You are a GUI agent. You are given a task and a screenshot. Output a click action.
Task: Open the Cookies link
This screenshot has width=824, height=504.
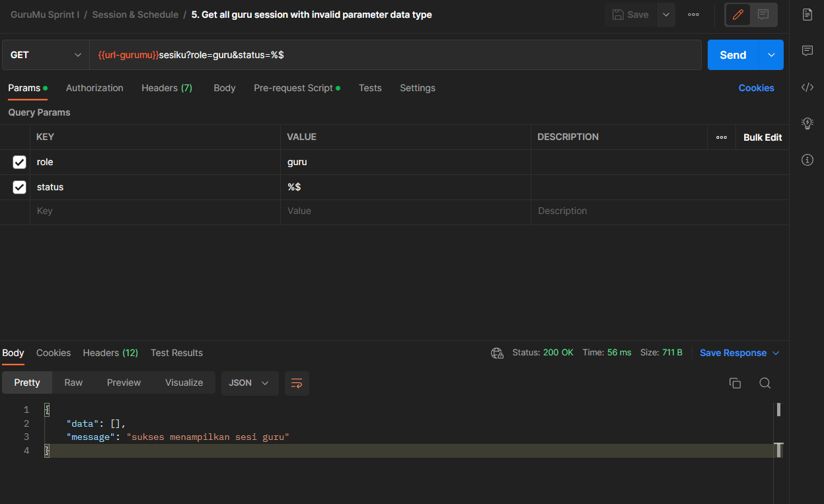pos(756,88)
